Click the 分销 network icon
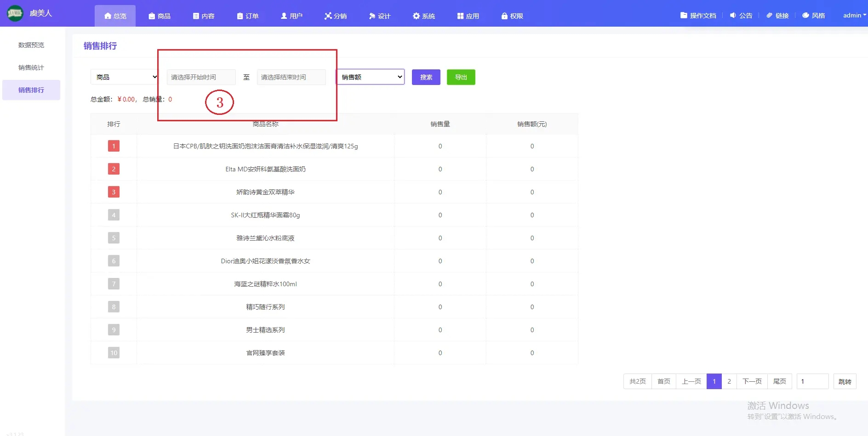Viewport: 868px width, 436px height. (328, 16)
